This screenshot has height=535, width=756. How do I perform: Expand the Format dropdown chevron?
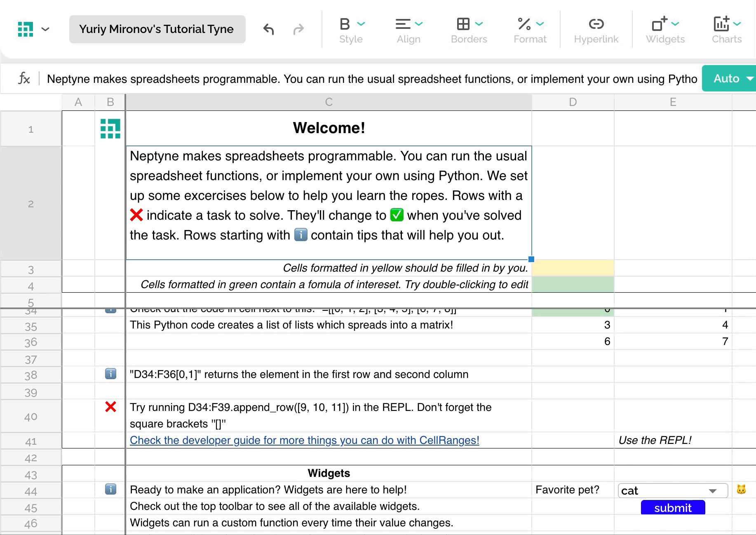[x=540, y=24]
